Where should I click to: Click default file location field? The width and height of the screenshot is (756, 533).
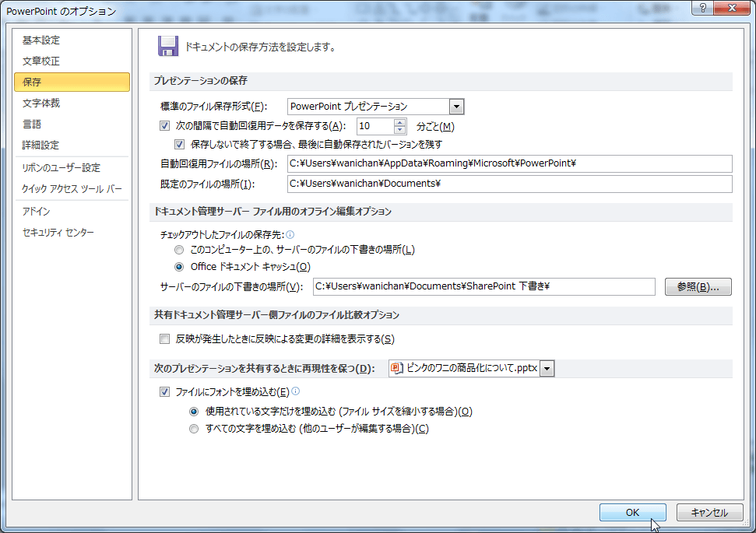[x=510, y=184]
